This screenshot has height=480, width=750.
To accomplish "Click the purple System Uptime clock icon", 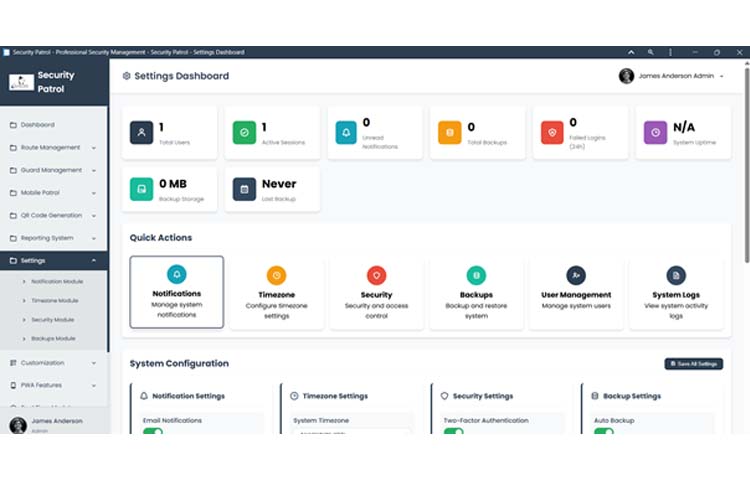I will 655,132.
